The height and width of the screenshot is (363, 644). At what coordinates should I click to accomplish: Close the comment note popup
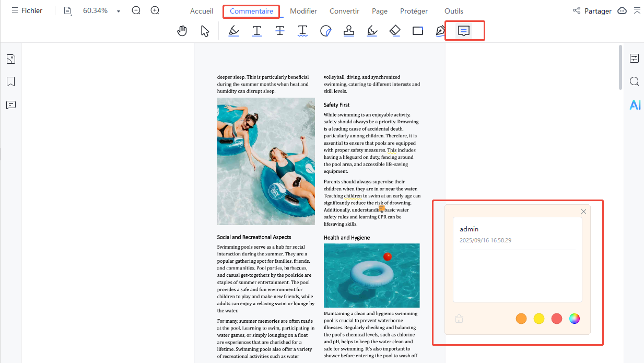coord(583,212)
